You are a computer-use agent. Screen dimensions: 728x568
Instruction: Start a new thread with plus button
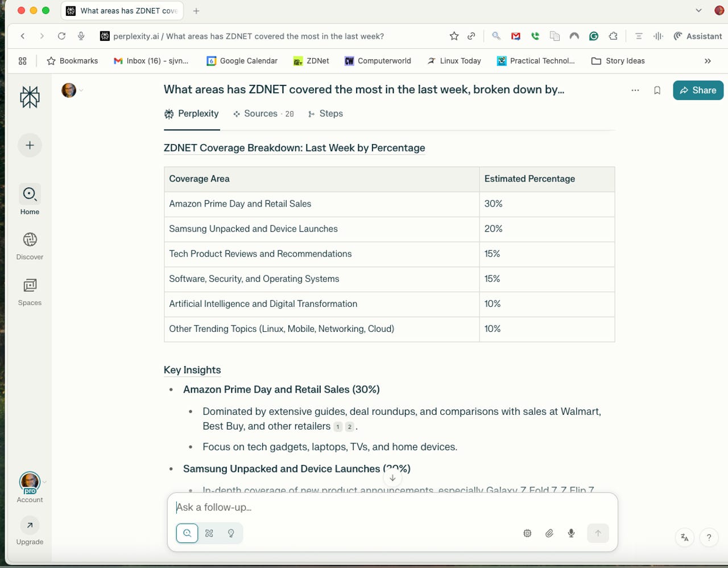click(30, 145)
